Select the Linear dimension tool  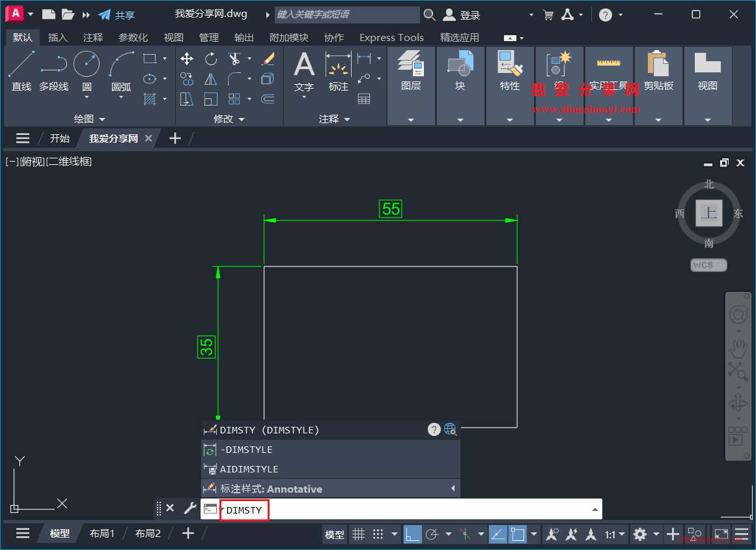coord(365,59)
